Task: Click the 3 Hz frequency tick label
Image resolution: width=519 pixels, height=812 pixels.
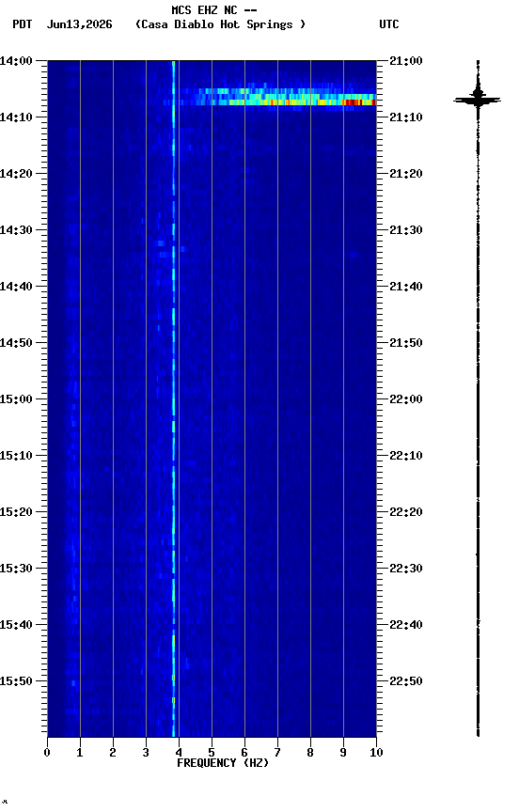Action: pyautogui.click(x=146, y=753)
